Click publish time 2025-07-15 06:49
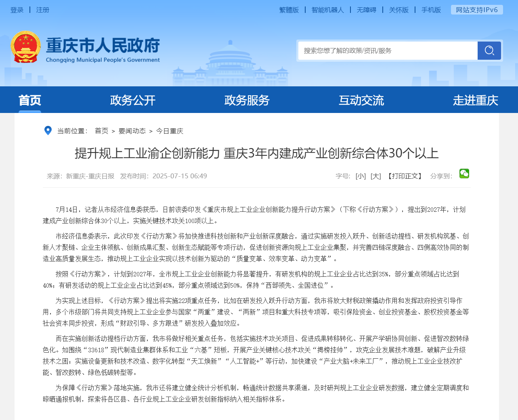 point(180,176)
